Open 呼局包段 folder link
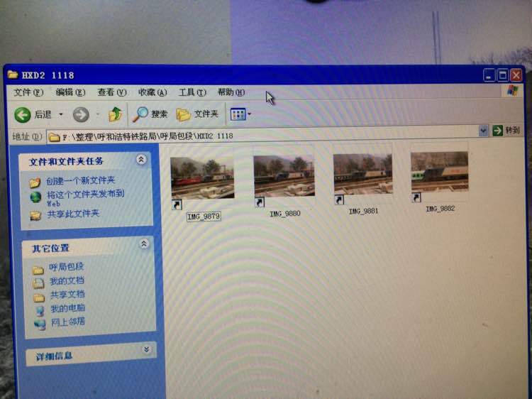The image size is (532, 399). [x=67, y=267]
